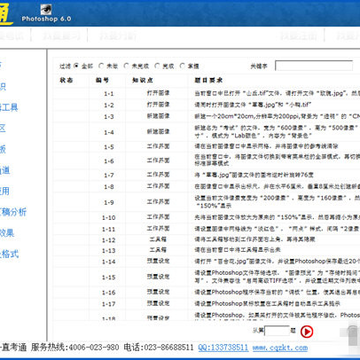360x360 pixels.
Task: Open the QQ:133738511 link
Action: 223,348
